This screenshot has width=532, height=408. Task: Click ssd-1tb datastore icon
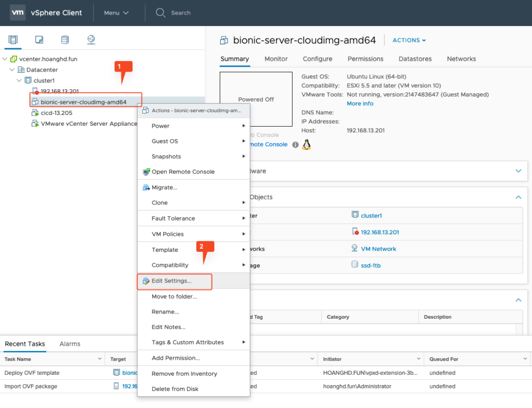pyautogui.click(x=354, y=264)
